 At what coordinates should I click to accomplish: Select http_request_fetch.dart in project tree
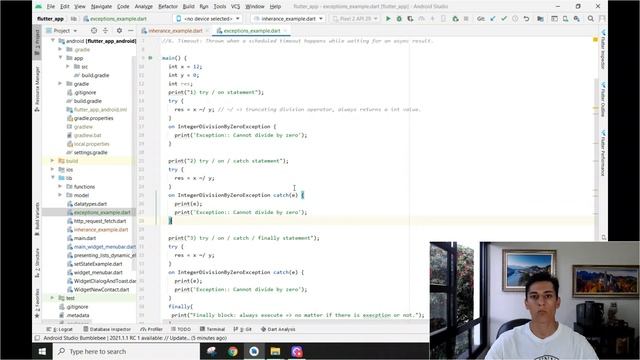point(100,221)
